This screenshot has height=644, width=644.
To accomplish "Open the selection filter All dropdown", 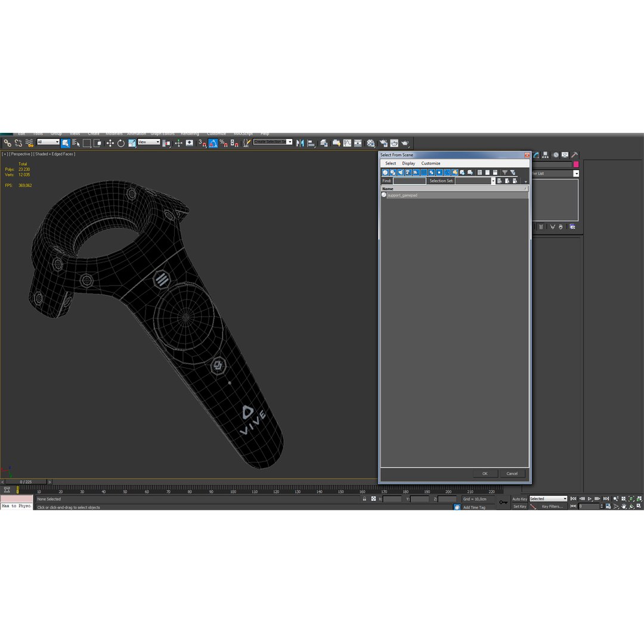I will pos(48,142).
